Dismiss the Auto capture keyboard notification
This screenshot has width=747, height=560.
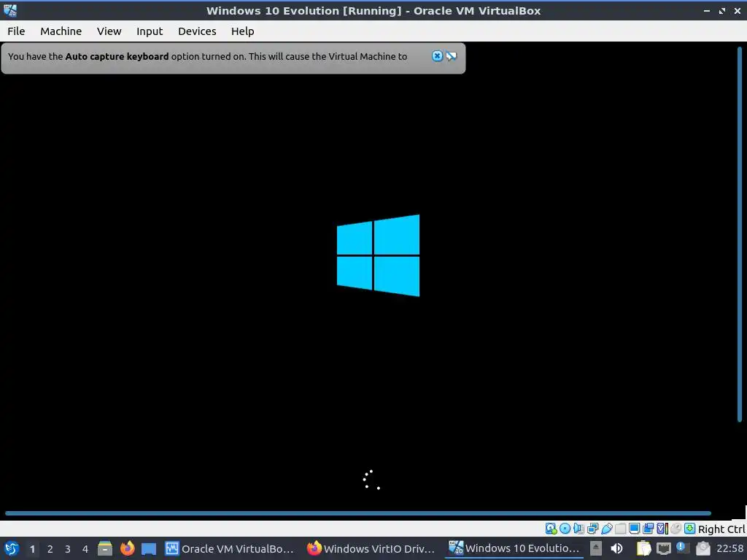click(x=437, y=56)
